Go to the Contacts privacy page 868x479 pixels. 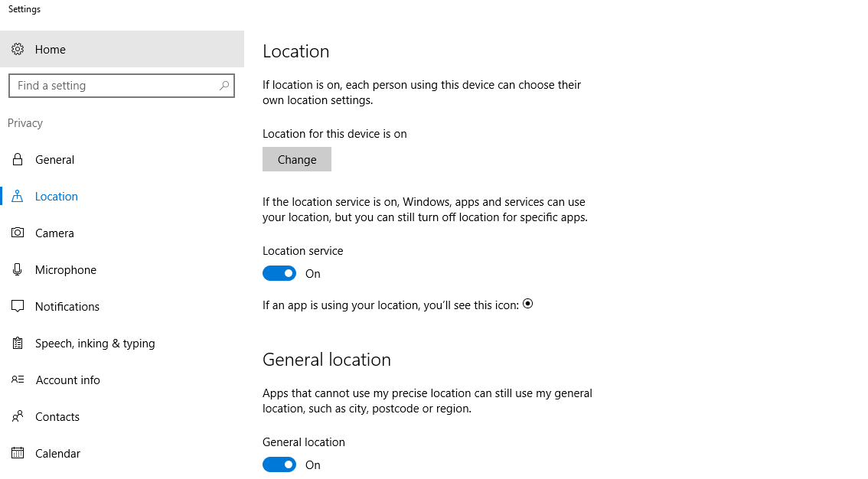click(122, 416)
